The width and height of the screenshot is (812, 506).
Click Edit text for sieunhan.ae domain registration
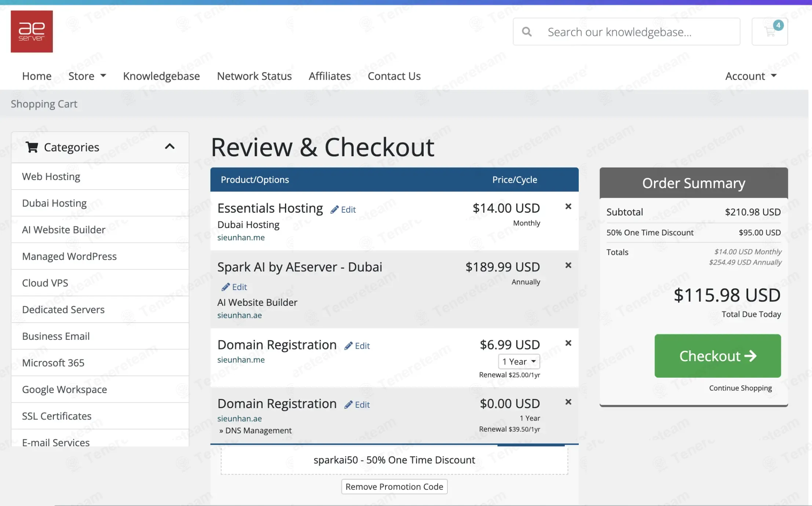pyautogui.click(x=362, y=404)
